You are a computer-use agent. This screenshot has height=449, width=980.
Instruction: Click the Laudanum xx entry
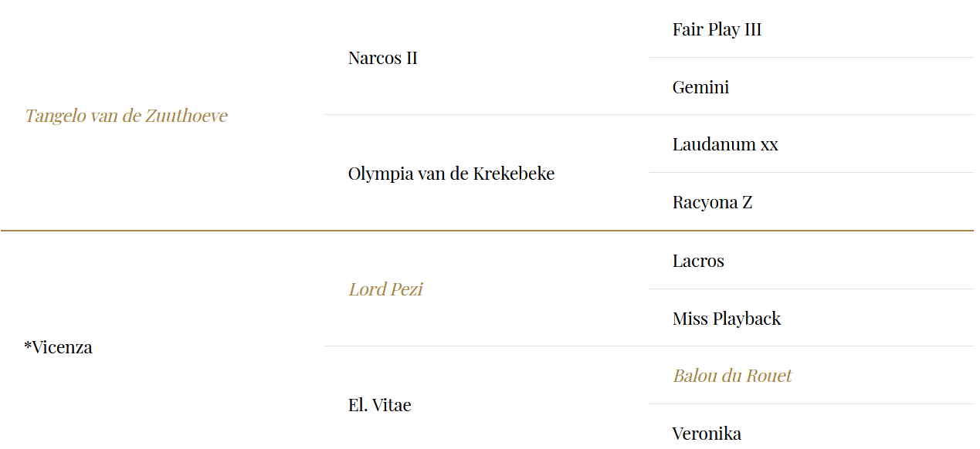(x=725, y=144)
